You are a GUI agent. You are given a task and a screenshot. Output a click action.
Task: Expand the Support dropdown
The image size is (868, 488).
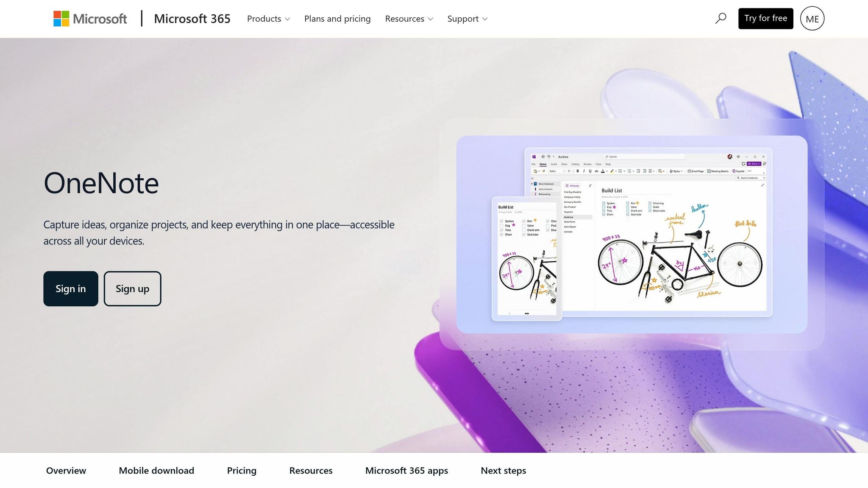[x=467, y=19]
